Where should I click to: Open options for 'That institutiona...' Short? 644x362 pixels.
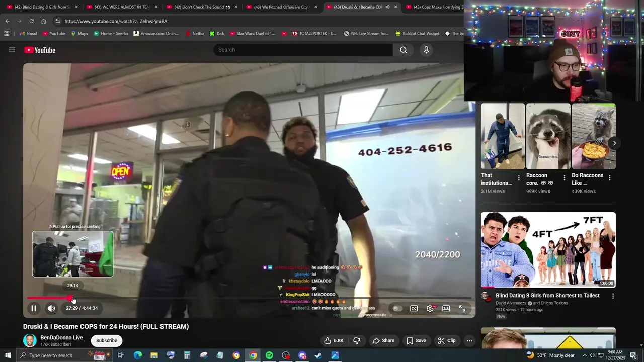pyautogui.click(x=519, y=178)
